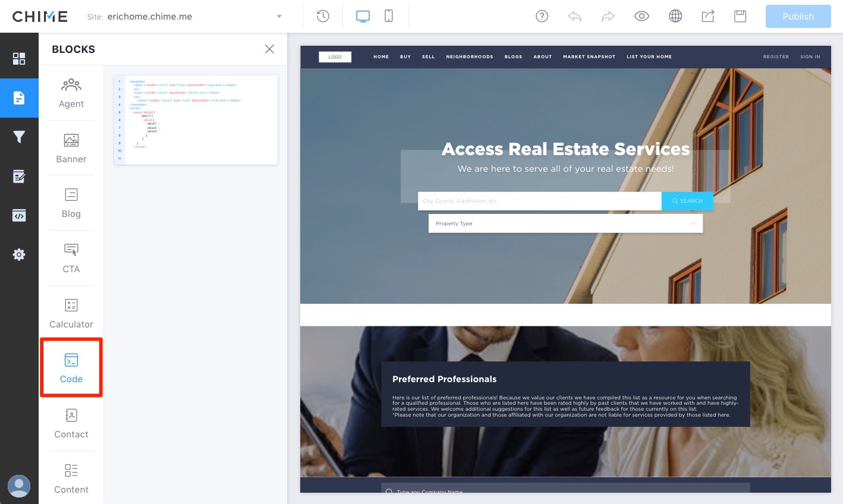Toggle preview with the eye icon
The height and width of the screenshot is (504, 843).
[x=641, y=16]
